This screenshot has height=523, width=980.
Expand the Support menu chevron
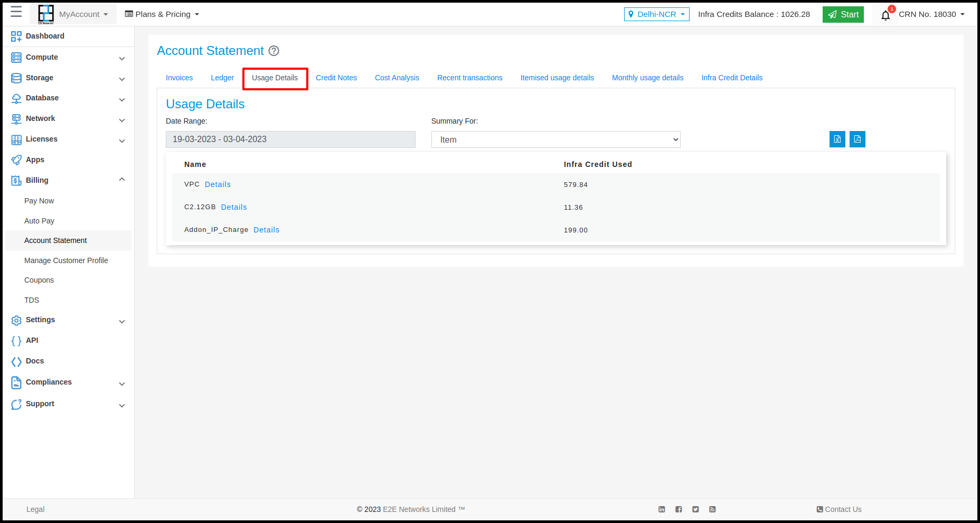coord(122,406)
